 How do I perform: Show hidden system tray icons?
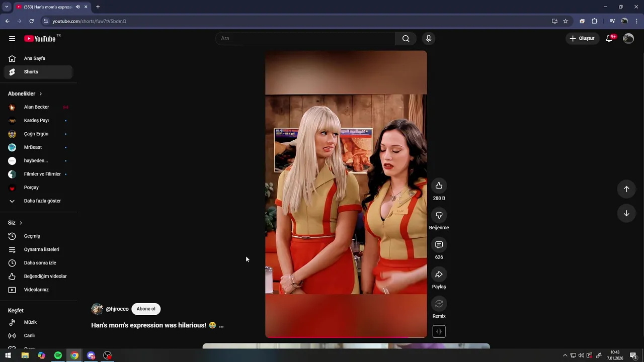pos(565,355)
